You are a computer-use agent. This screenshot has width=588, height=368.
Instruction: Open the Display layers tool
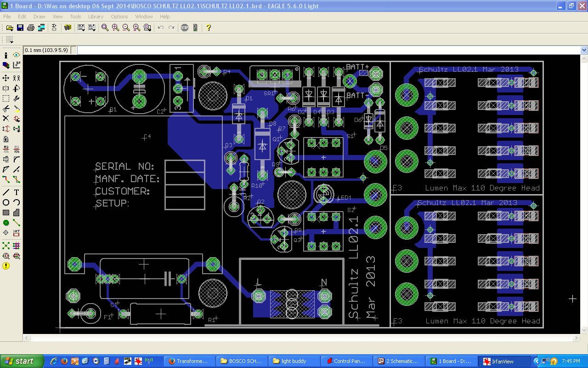6,65
